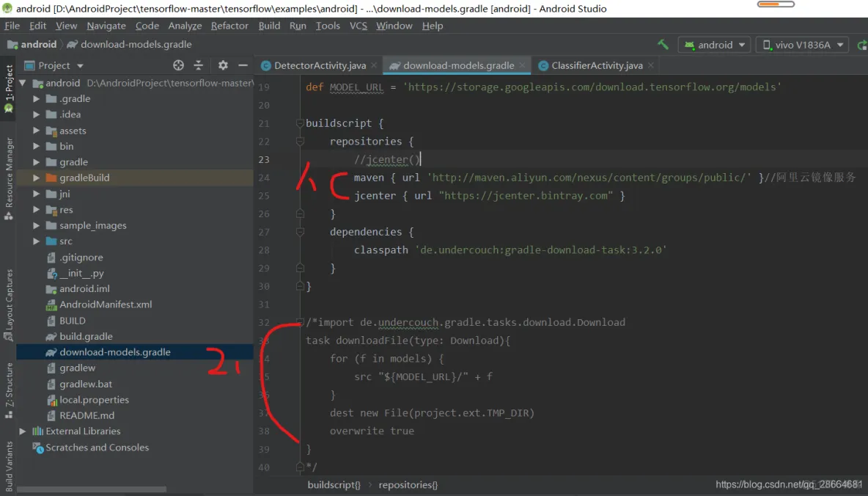
Task: Select download-models.gradle in project tree
Action: pos(115,352)
